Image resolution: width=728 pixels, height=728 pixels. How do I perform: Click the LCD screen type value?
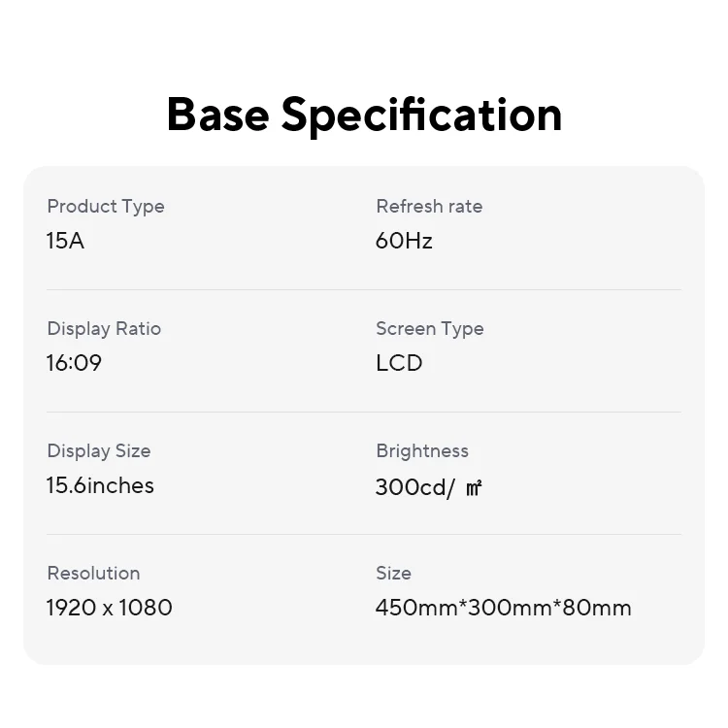[399, 363]
